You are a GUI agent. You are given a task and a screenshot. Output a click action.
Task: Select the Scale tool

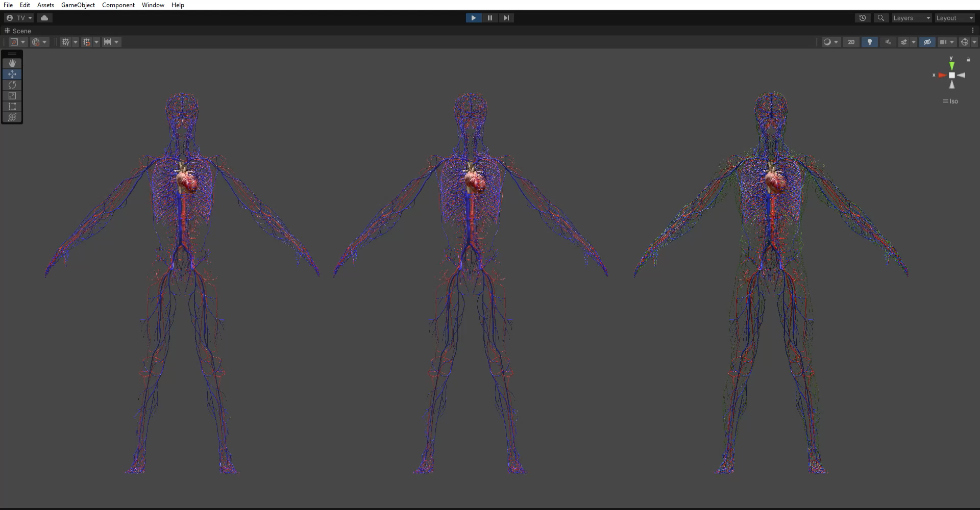pyautogui.click(x=12, y=95)
